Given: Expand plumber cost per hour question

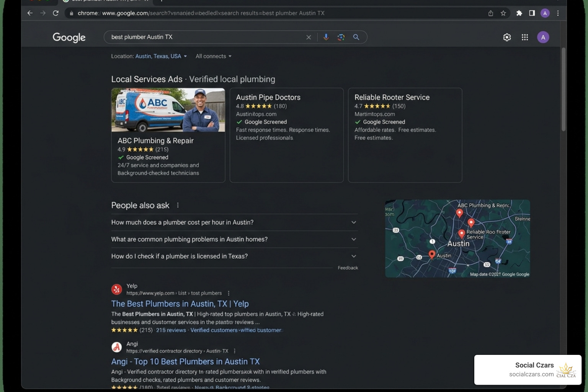Looking at the screenshot, I should (234, 222).
